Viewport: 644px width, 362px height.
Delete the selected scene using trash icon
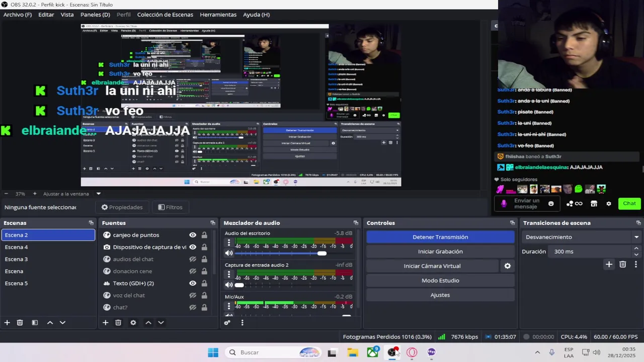(20, 322)
